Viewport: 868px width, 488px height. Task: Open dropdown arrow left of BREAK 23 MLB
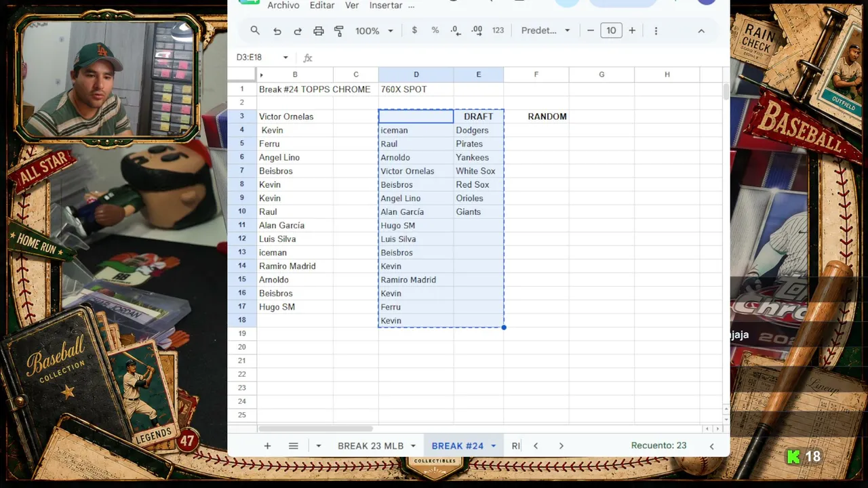[x=318, y=446]
